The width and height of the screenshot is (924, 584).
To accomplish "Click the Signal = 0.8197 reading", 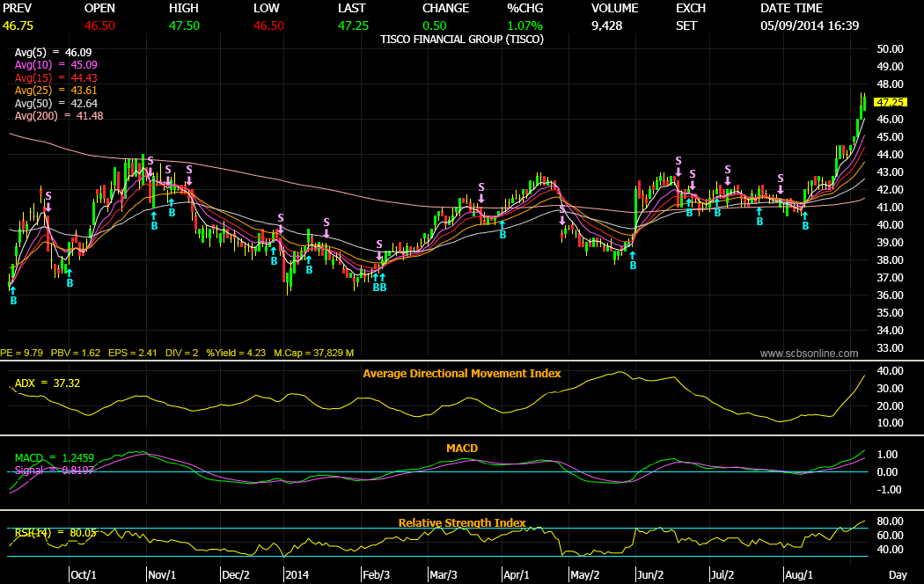I will click(x=55, y=471).
